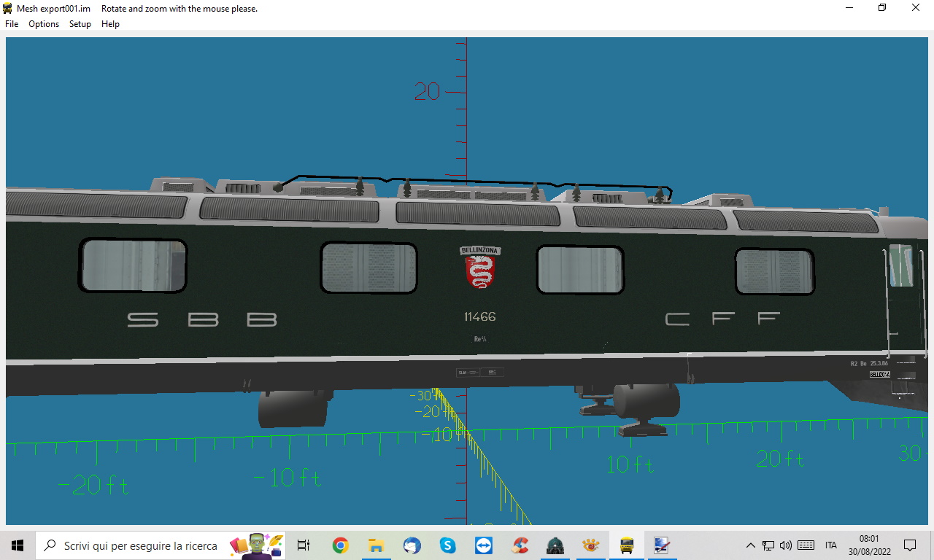This screenshot has height=560, width=934.
Task: Select the yellow train mesh viewer taskbar icon
Action: 626,545
